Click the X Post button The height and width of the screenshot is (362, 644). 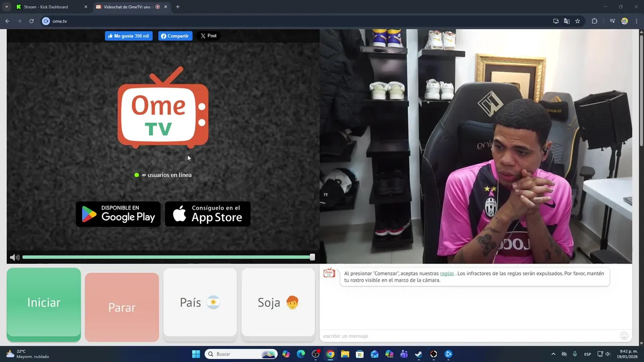click(x=208, y=36)
